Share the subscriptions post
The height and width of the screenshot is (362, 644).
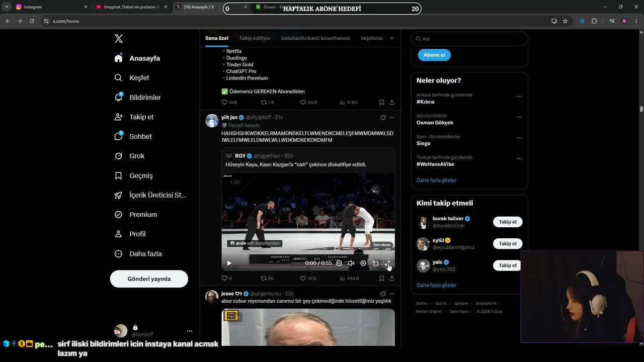click(x=392, y=103)
